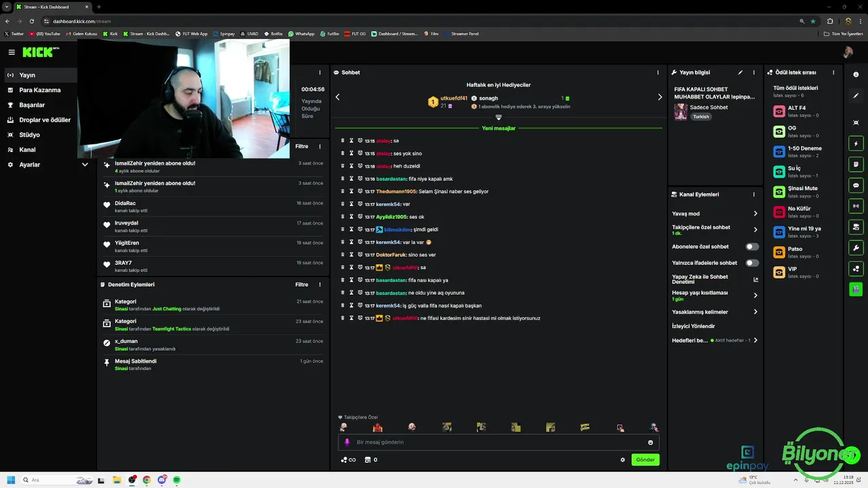
Task: Show next weekly gifter with right arrow
Action: (660, 97)
